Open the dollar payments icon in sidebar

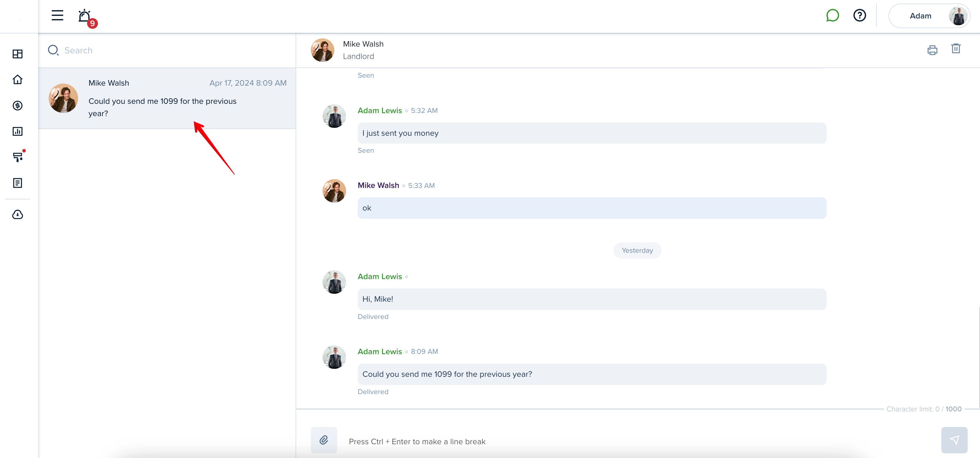click(18, 105)
